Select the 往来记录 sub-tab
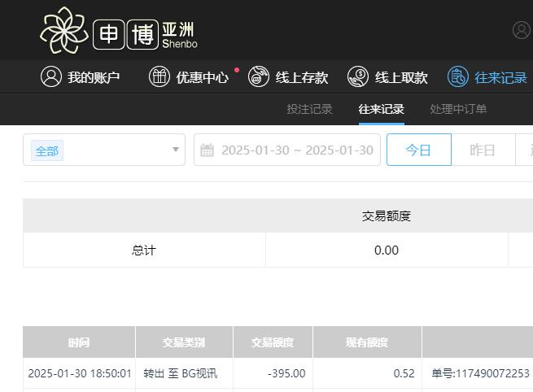This screenshot has height=392, width=533. pos(381,109)
